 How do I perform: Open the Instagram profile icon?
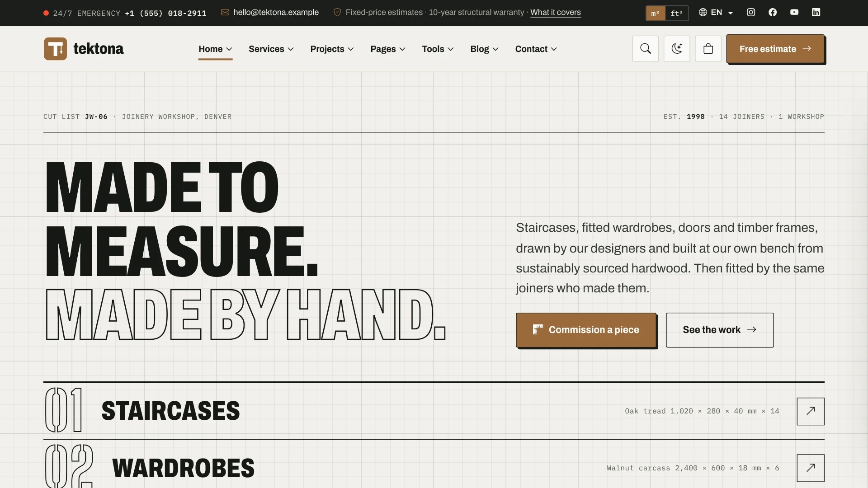(751, 13)
